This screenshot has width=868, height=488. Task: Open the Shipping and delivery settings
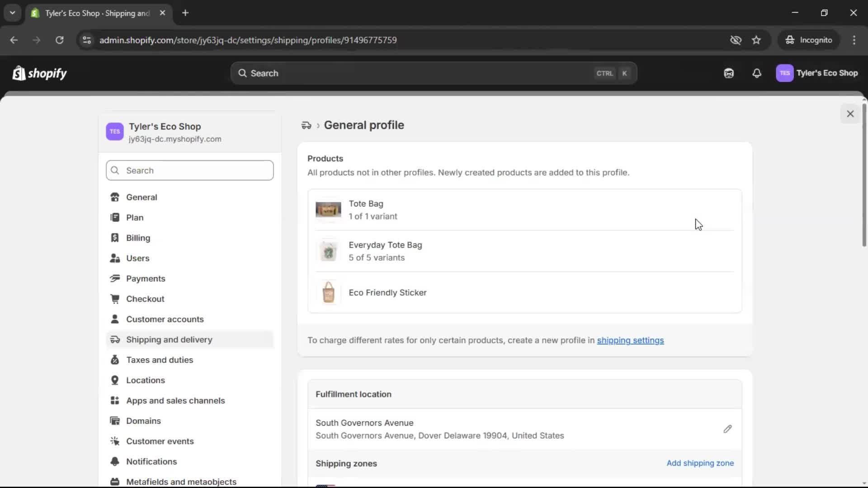pyautogui.click(x=170, y=339)
